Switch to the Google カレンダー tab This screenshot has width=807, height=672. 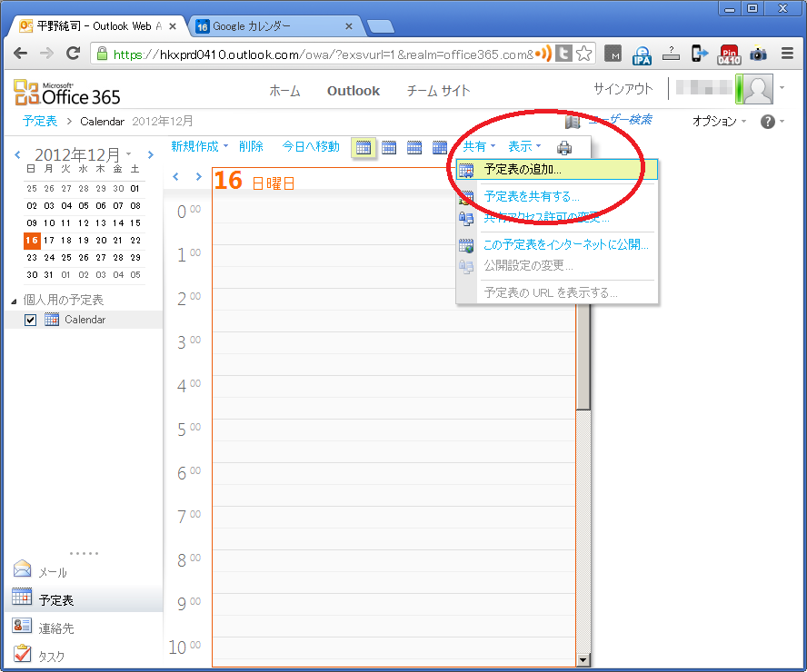273,26
